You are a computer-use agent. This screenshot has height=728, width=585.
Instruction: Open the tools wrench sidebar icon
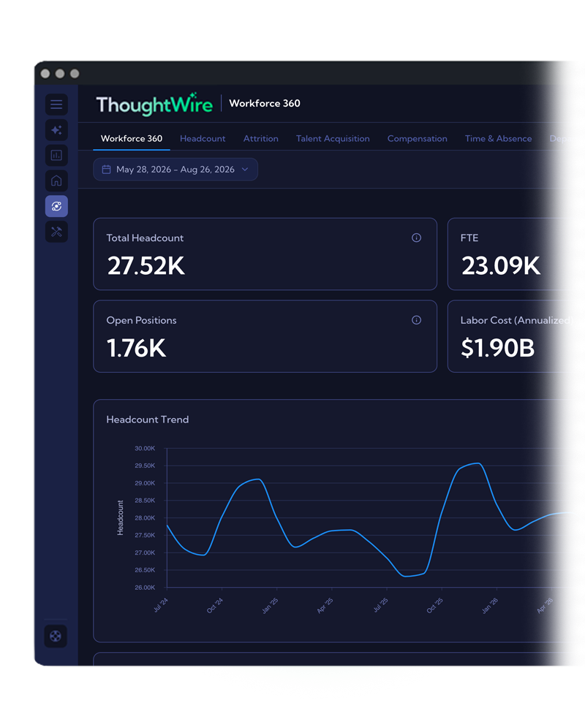57,232
